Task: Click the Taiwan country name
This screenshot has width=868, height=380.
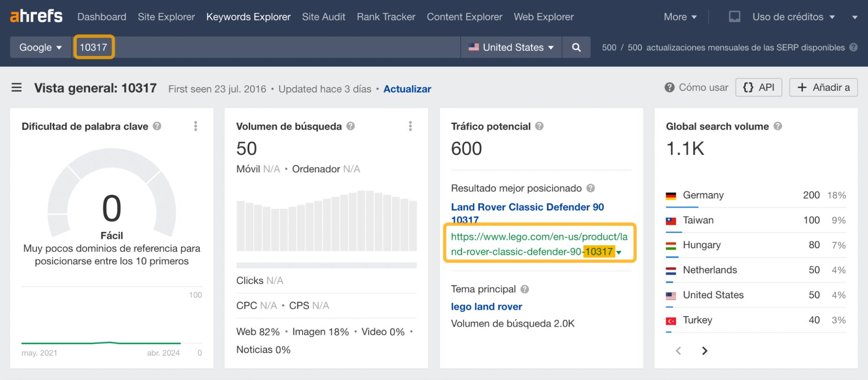Action: click(698, 220)
